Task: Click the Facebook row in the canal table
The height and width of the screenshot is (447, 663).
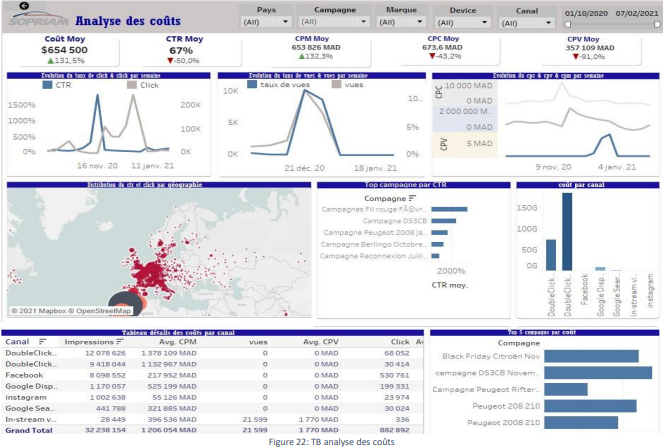Action: pyautogui.click(x=212, y=375)
